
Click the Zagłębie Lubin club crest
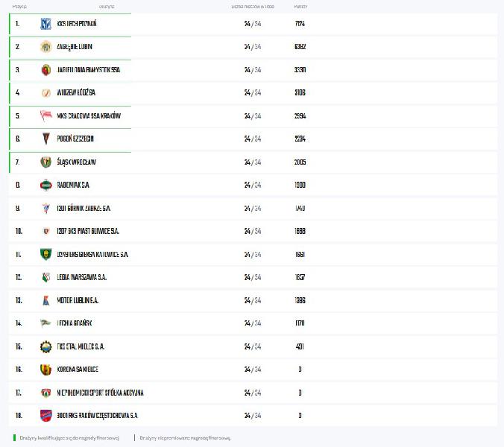point(45,47)
